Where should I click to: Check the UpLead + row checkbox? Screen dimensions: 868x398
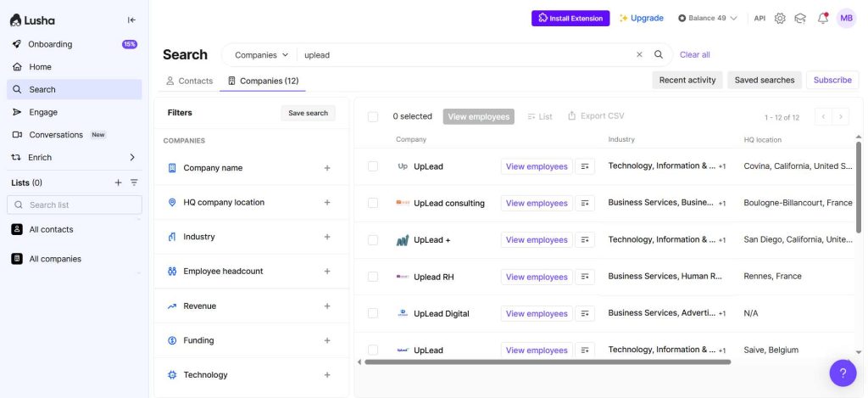[x=373, y=240]
